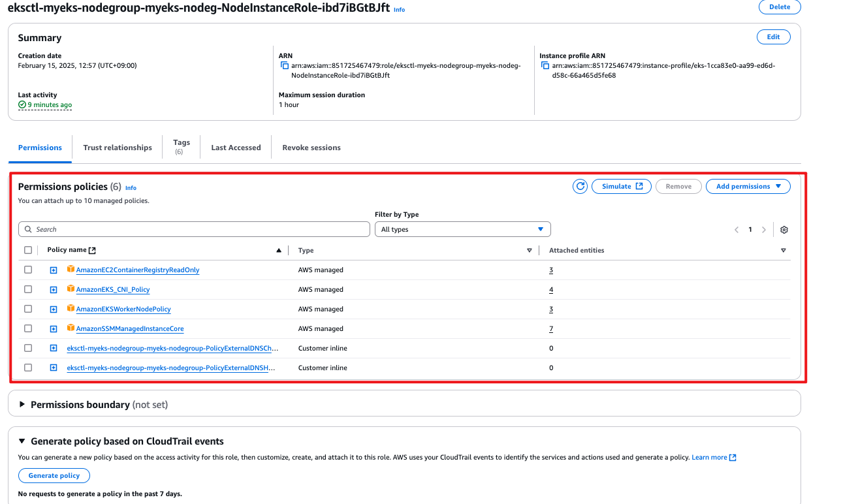
Task: Open the AmazonSSMManagedInstanceCore link
Action: (x=130, y=328)
